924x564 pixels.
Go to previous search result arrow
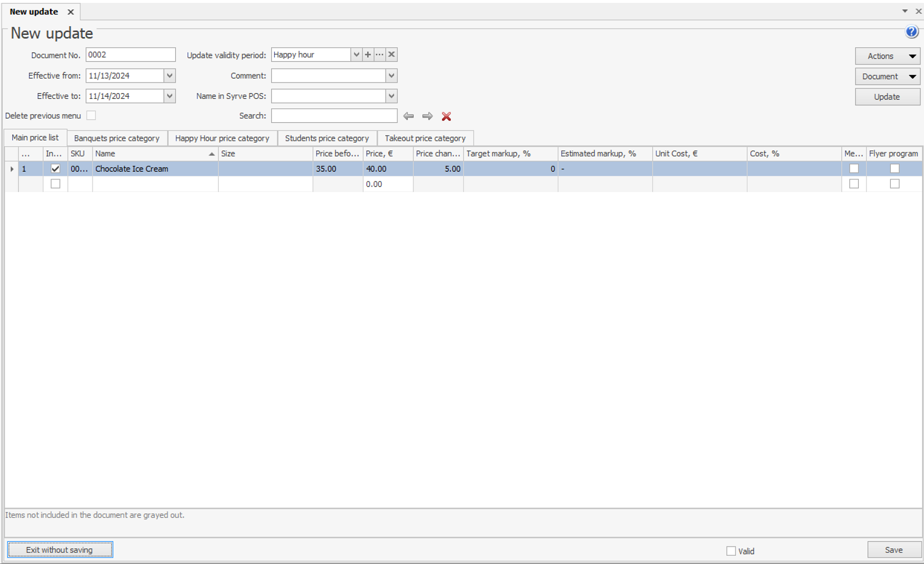[x=408, y=116]
